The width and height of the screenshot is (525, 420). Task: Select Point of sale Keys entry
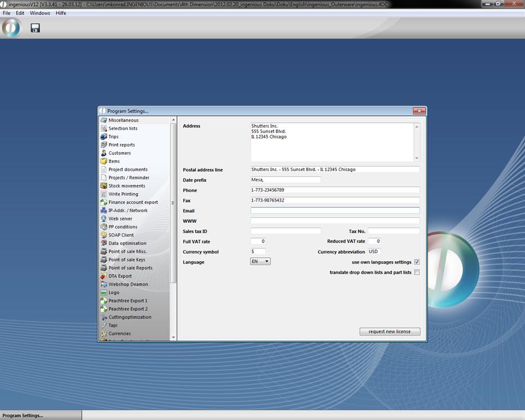point(127,260)
